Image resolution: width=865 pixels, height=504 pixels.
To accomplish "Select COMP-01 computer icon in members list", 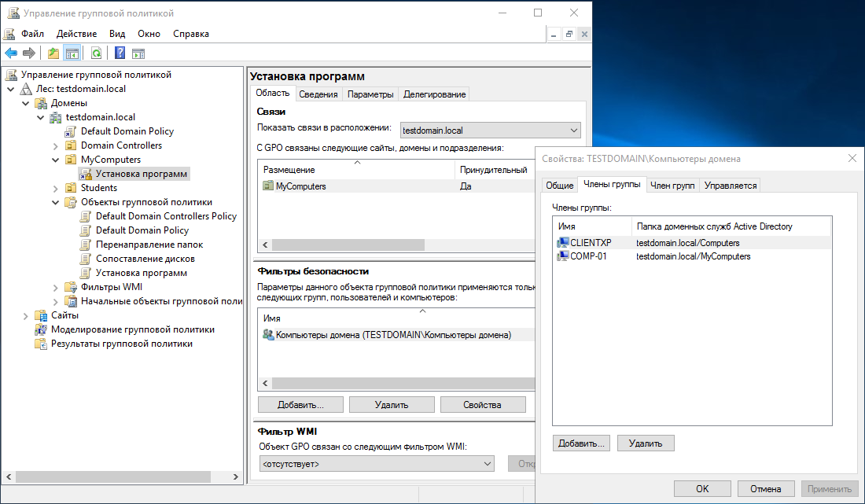I will pos(563,256).
